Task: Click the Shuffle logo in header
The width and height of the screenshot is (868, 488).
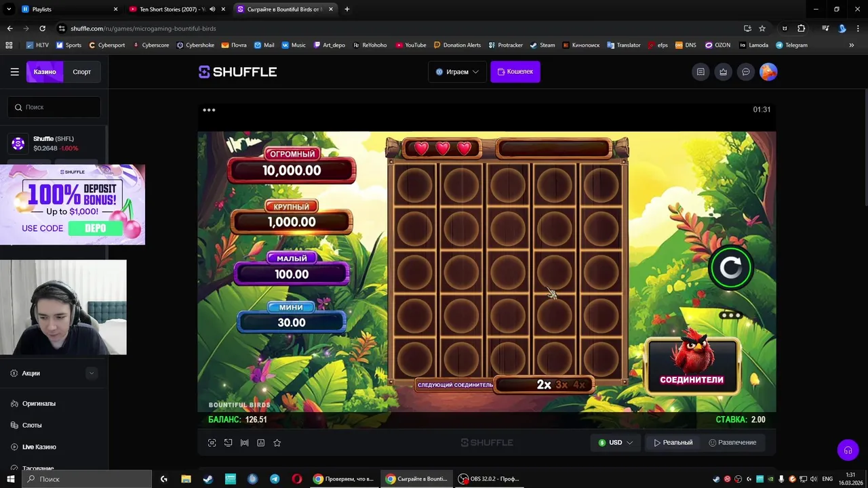Action: pyautogui.click(x=237, y=72)
